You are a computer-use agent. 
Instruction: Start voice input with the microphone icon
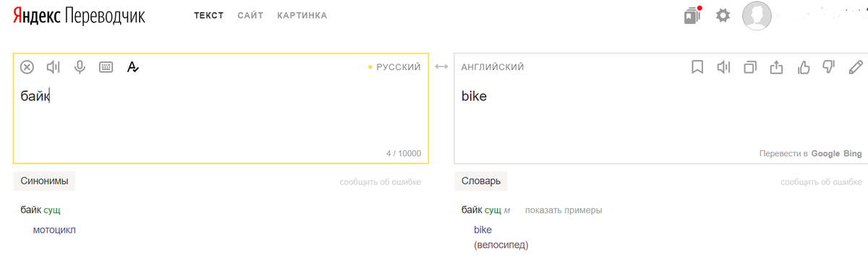tap(80, 67)
